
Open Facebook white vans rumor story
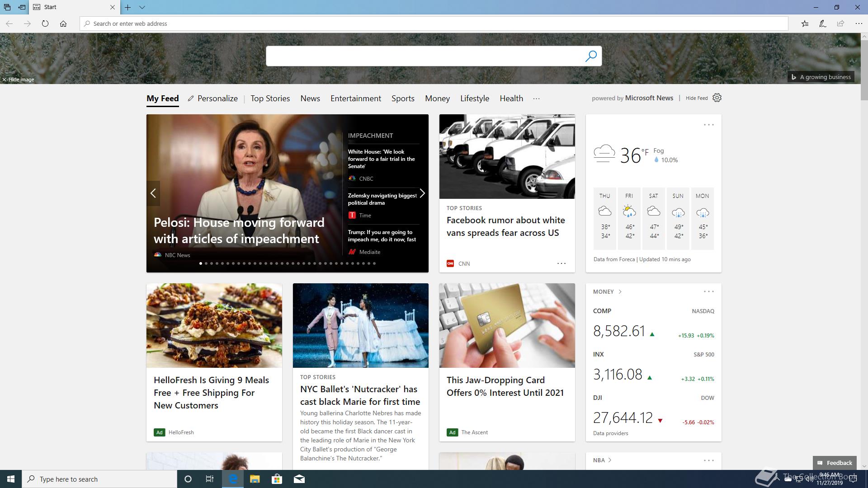tap(505, 226)
